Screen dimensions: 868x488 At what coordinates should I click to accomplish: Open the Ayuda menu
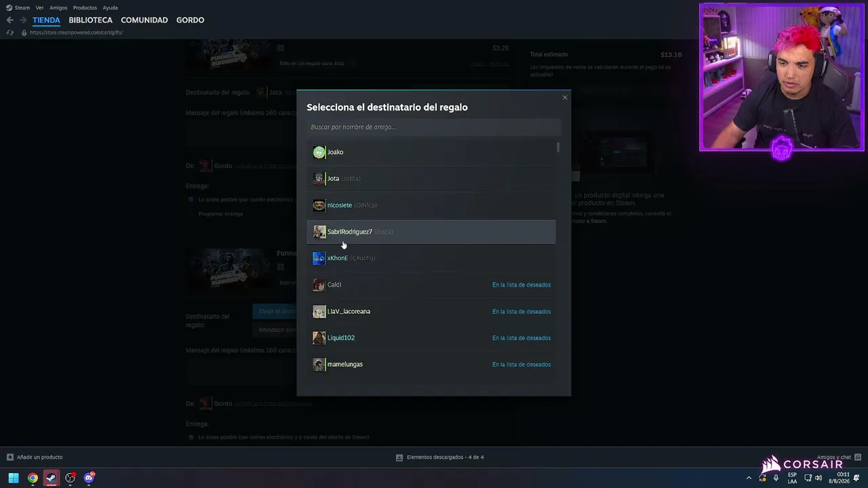point(111,7)
